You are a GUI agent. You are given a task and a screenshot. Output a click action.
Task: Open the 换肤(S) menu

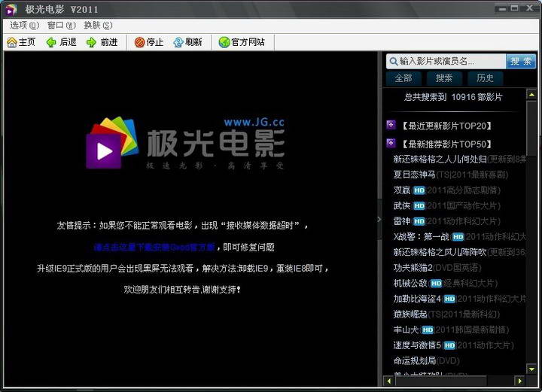click(98, 26)
